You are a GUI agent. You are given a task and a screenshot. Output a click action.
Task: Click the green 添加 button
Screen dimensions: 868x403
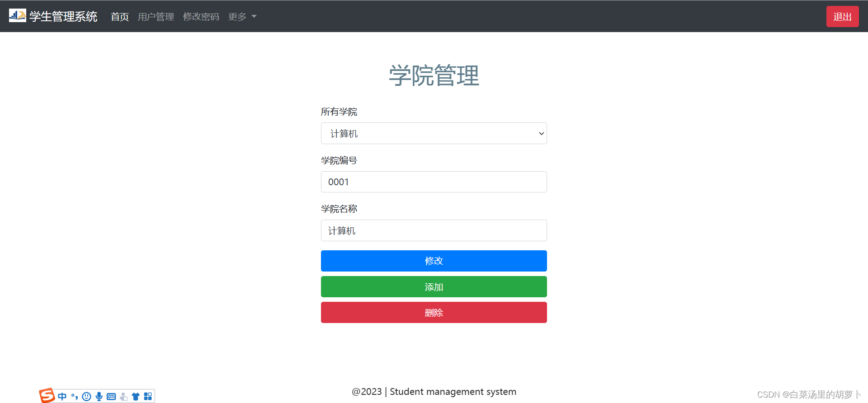pos(434,286)
